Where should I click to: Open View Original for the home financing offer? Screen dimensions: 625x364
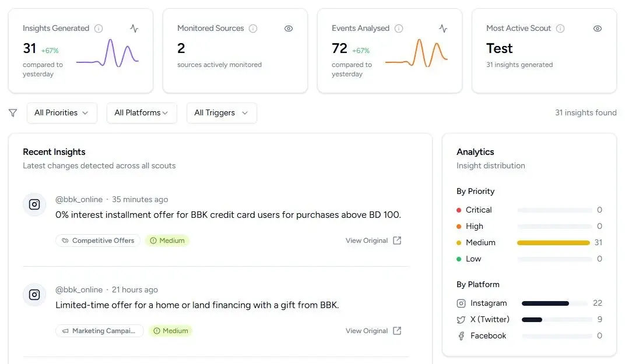coord(373,331)
